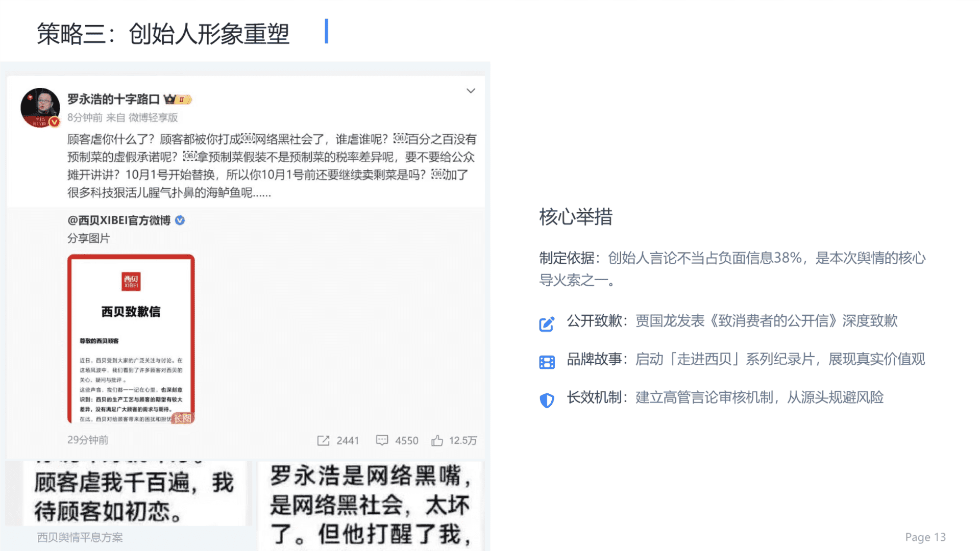Click the repost share icon showing 2441
980x551 pixels.
pyautogui.click(x=323, y=440)
